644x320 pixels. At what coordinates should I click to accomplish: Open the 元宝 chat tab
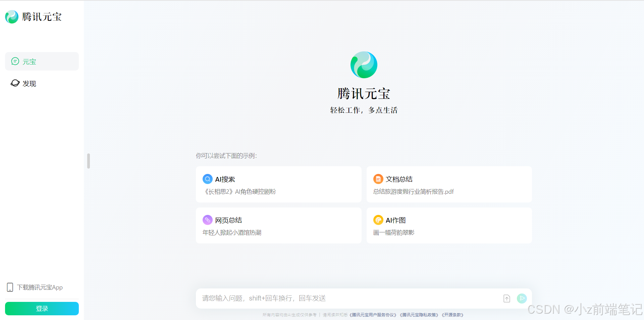click(42, 61)
